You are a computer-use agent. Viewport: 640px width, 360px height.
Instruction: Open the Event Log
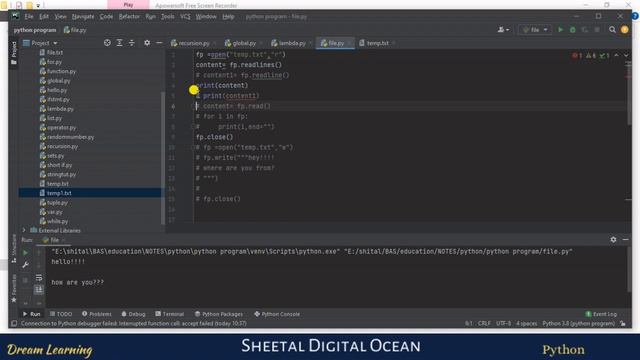click(x=601, y=314)
